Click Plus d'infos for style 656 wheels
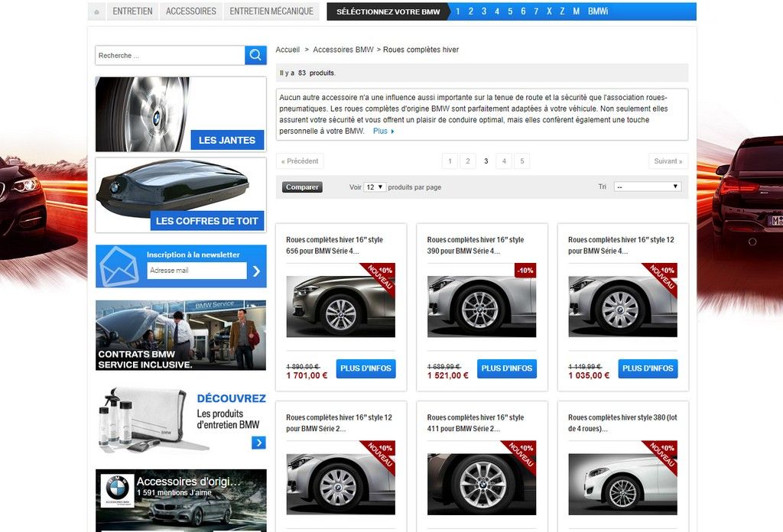Viewport: 783px width, 532px height. click(366, 368)
